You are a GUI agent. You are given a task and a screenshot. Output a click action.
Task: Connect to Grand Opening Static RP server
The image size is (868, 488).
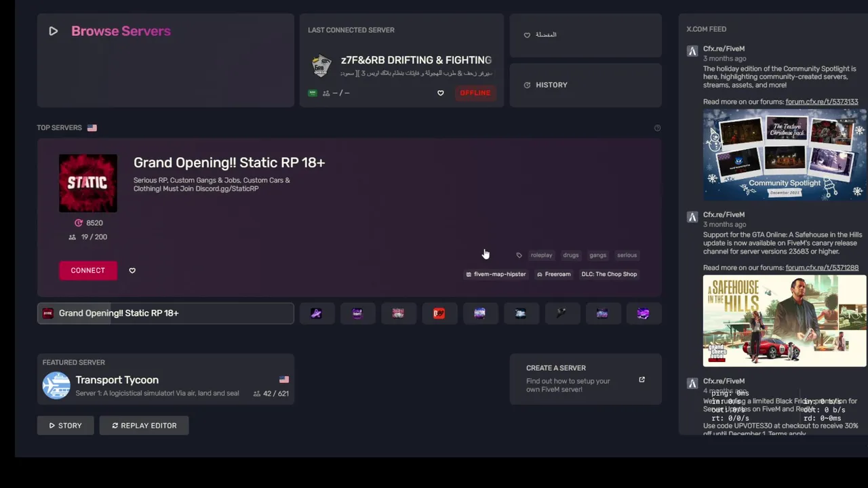(88, 270)
